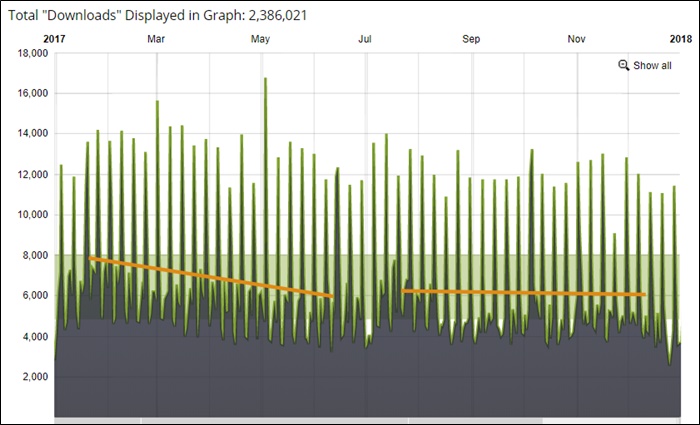This screenshot has width=700, height=425.
Task: Click the 6,000 y-axis value
Action: [x=35, y=296]
